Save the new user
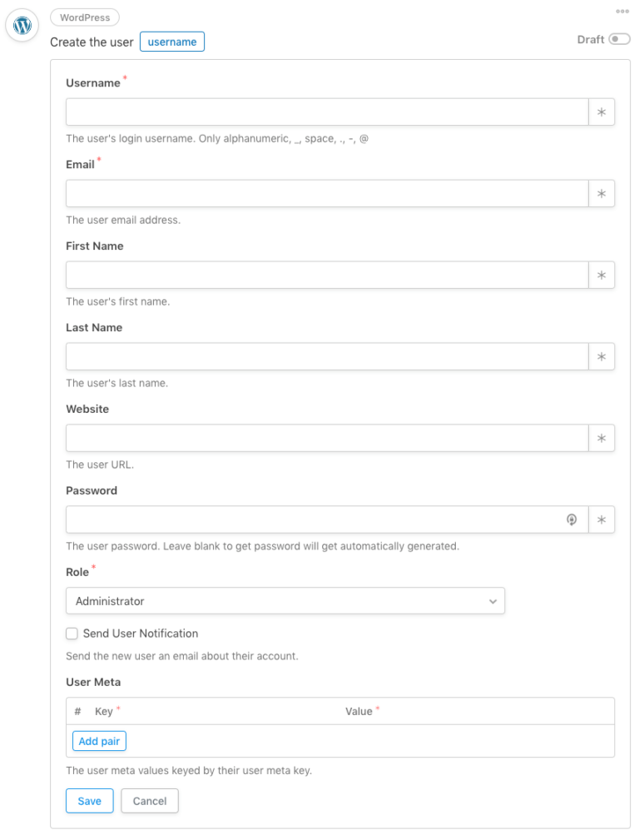 [x=89, y=801]
